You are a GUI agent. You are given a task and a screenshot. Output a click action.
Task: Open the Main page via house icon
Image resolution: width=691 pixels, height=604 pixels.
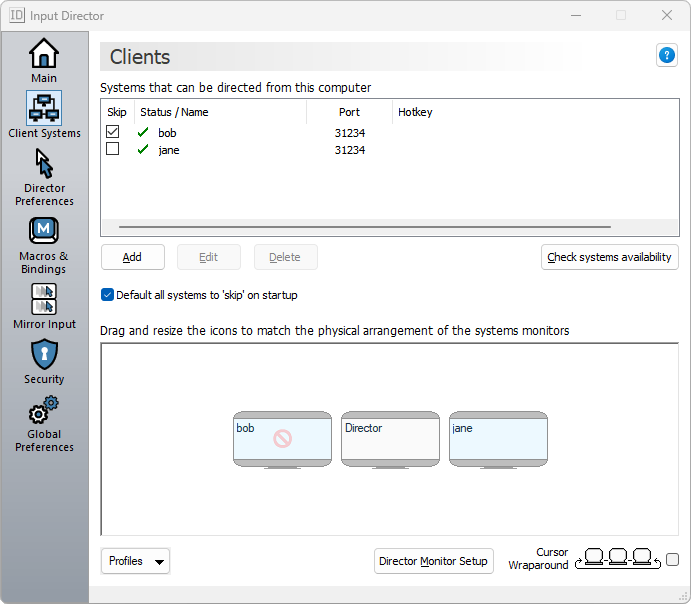pyautogui.click(x=44, y=53)
